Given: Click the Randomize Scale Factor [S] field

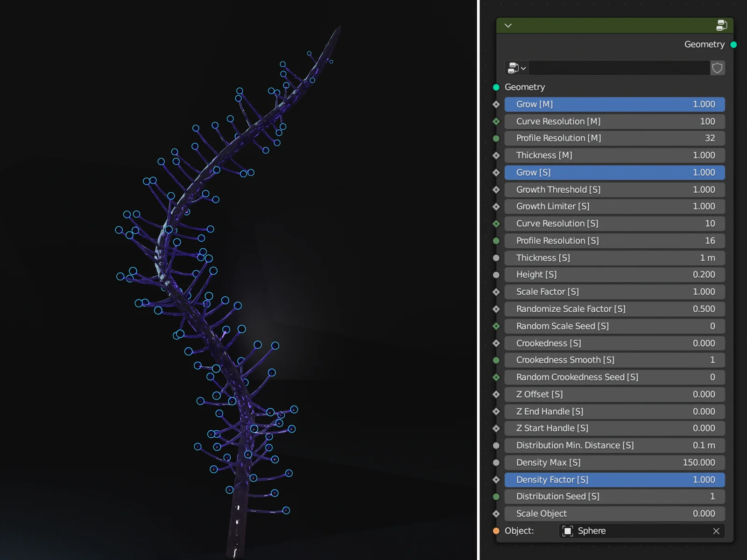Looking at the screenshot, I should pyautogui.click(x=614, y=309).
